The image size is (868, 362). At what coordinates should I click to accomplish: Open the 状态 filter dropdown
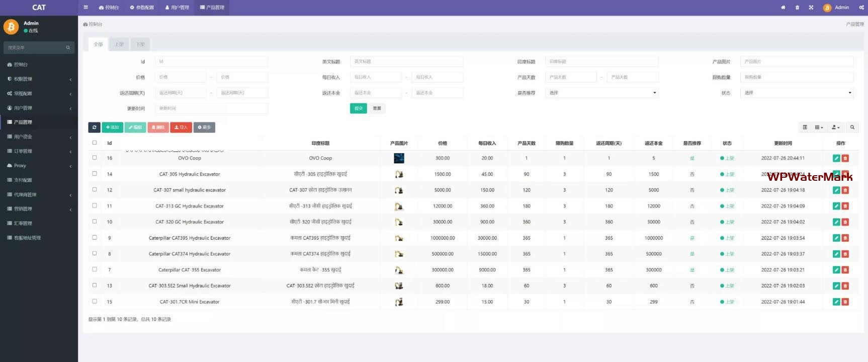point(797,93)
